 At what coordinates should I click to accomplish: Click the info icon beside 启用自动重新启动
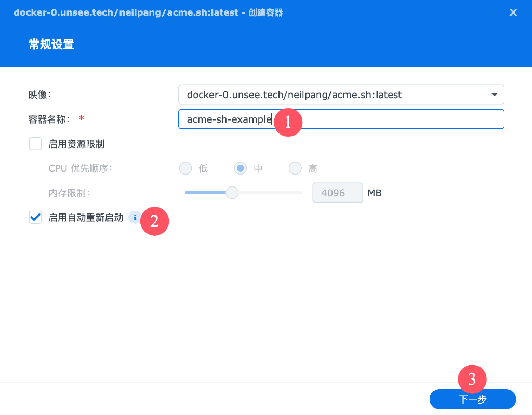(x=135, y=217)
